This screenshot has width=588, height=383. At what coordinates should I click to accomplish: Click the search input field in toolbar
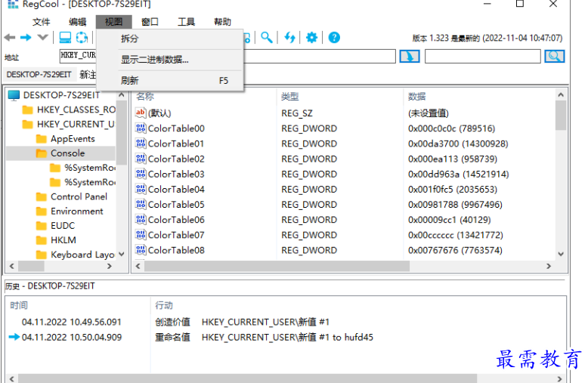point(482,57)
